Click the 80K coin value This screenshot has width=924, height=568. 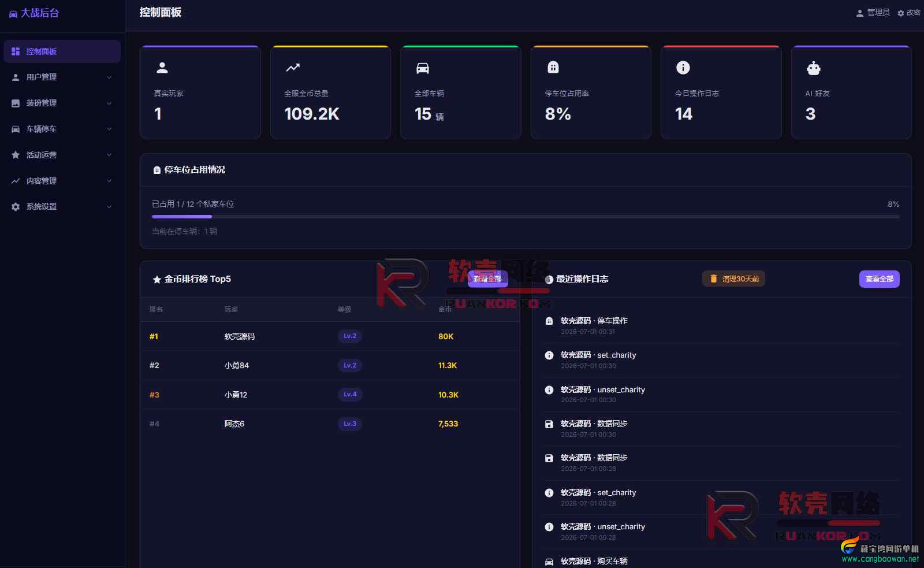point(446,336)
